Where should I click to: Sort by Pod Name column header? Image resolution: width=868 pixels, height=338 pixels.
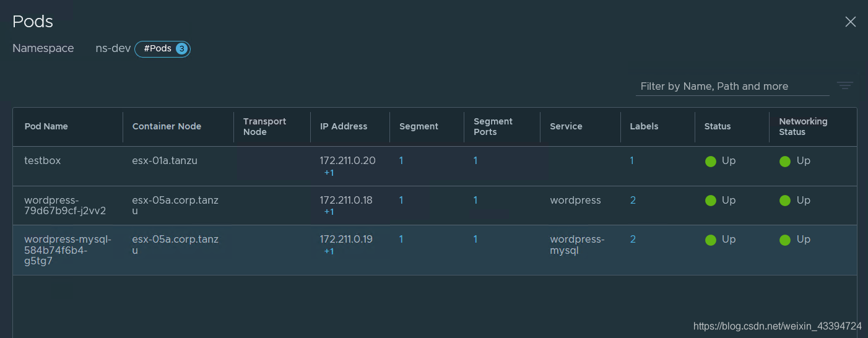point(46,126)
